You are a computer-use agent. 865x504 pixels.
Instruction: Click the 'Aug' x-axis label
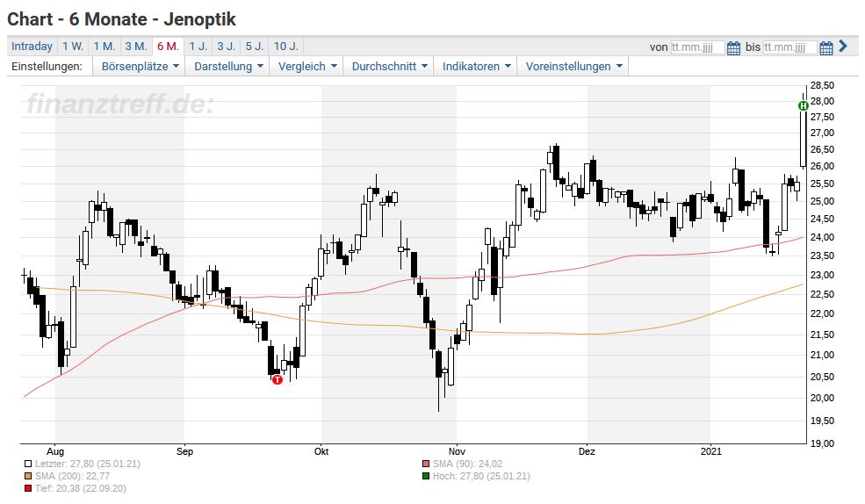[55, 451]
